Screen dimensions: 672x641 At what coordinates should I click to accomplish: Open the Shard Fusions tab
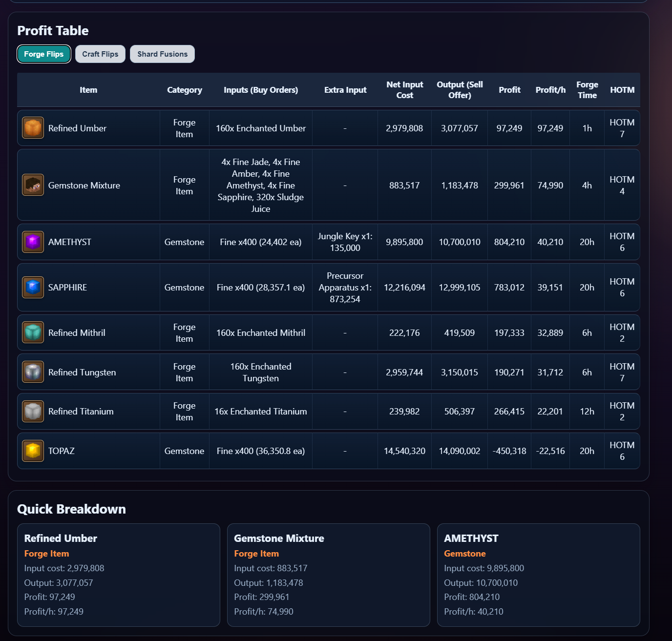[162, 54]
